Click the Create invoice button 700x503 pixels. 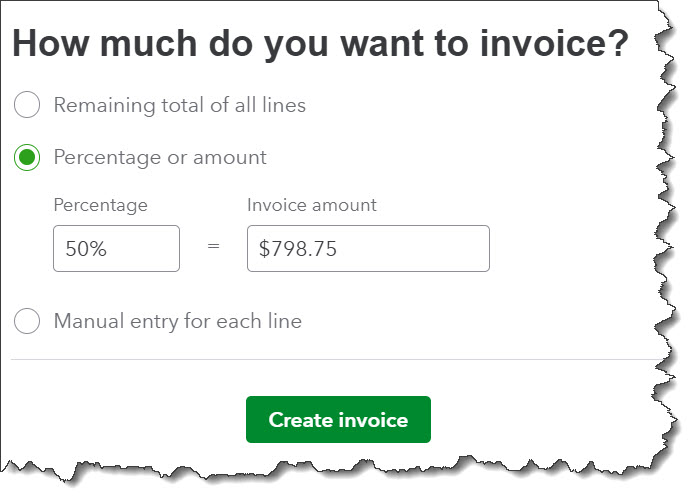(x=338, y=420)
